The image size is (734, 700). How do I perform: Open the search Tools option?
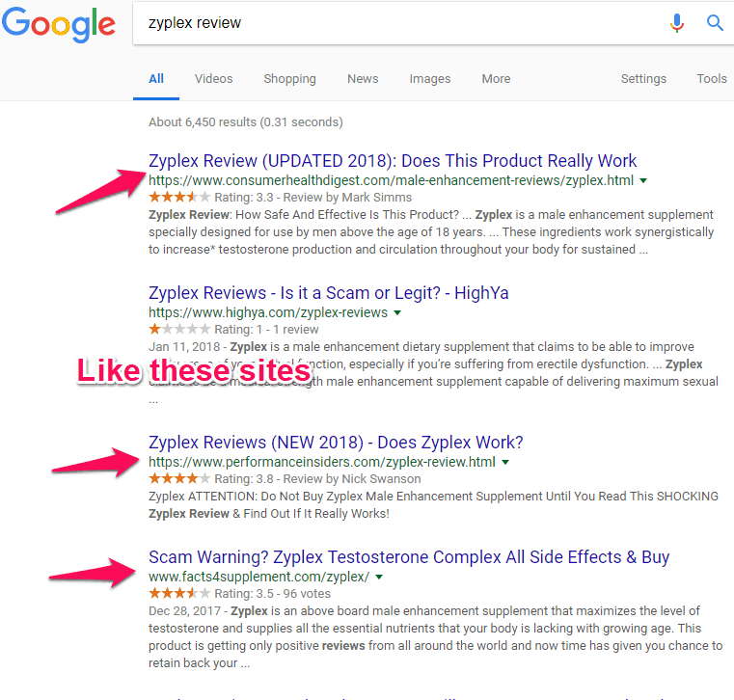click(712, 79)
